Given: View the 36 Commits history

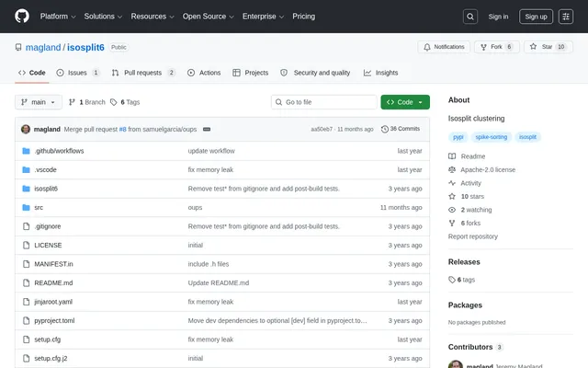Looking at the screenshot, I should [x=401, y=129].
